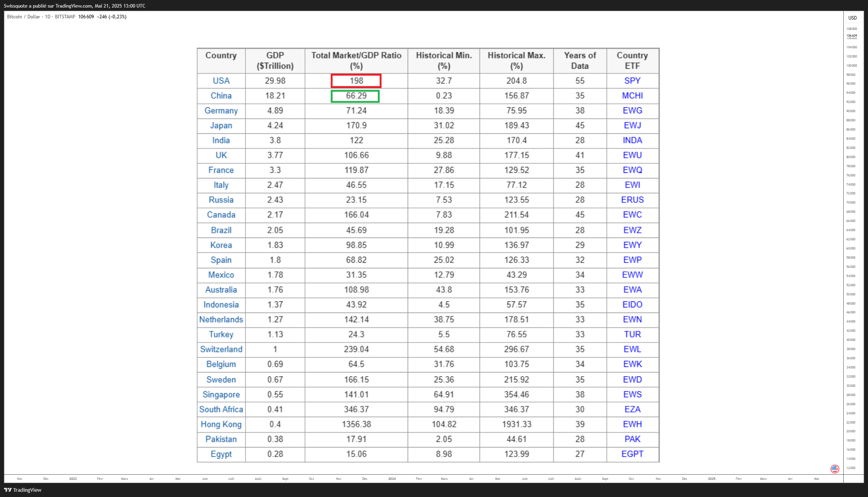Open the USD currency selector

(x=852, y=18)
